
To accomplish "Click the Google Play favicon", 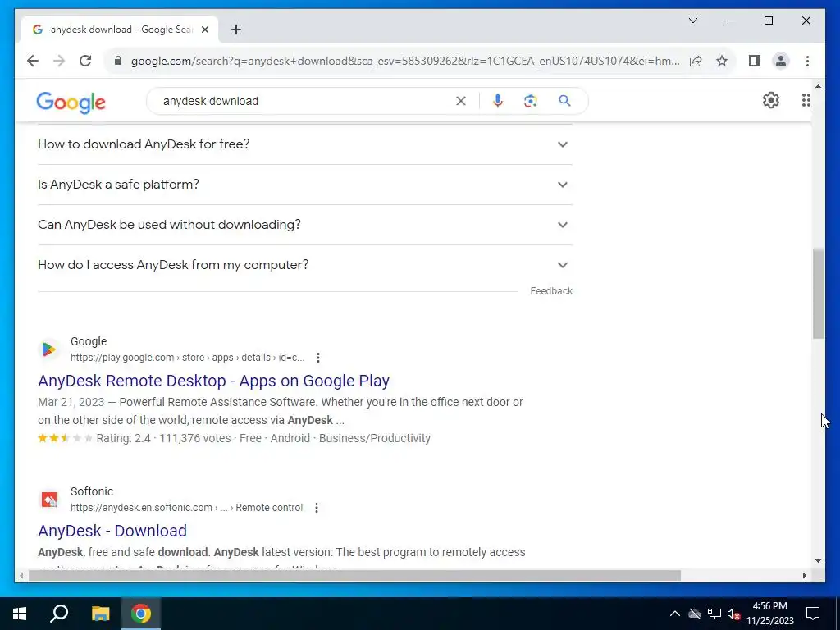I will [48, 349].
